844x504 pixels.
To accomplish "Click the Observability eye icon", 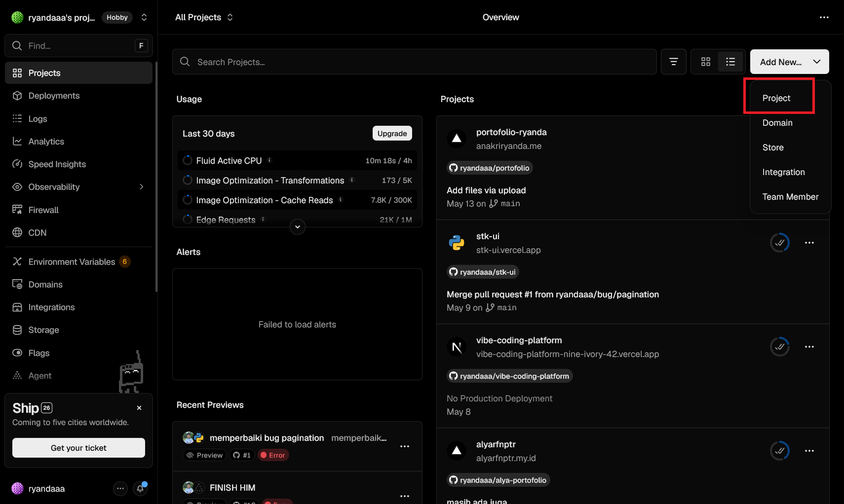I will point(17,187).
